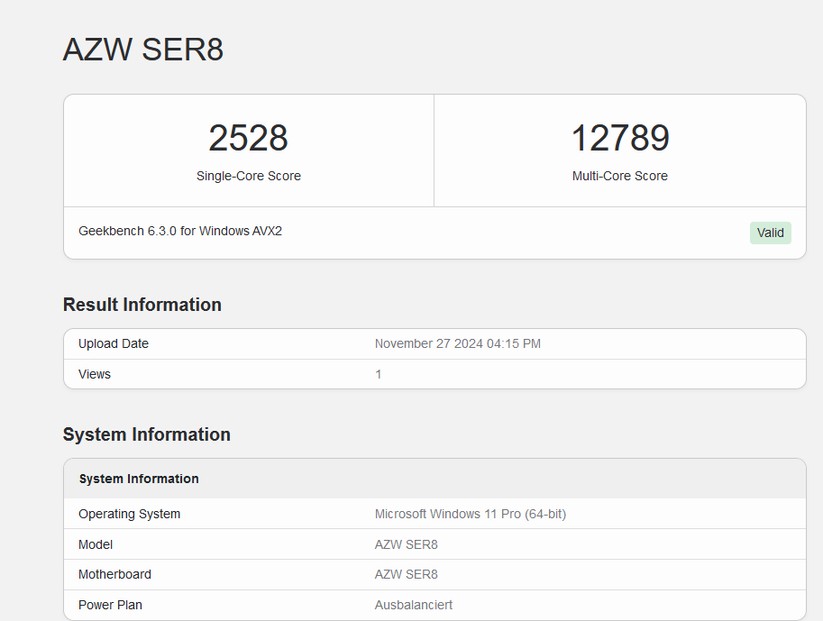Click the Geekbench 6.3.0 for Windows AVX2 text

tap(180, 231)
